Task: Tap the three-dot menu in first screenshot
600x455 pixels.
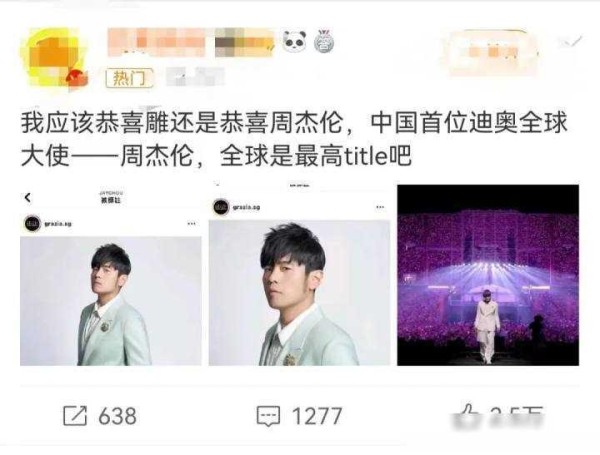Action: pos(191,224)
